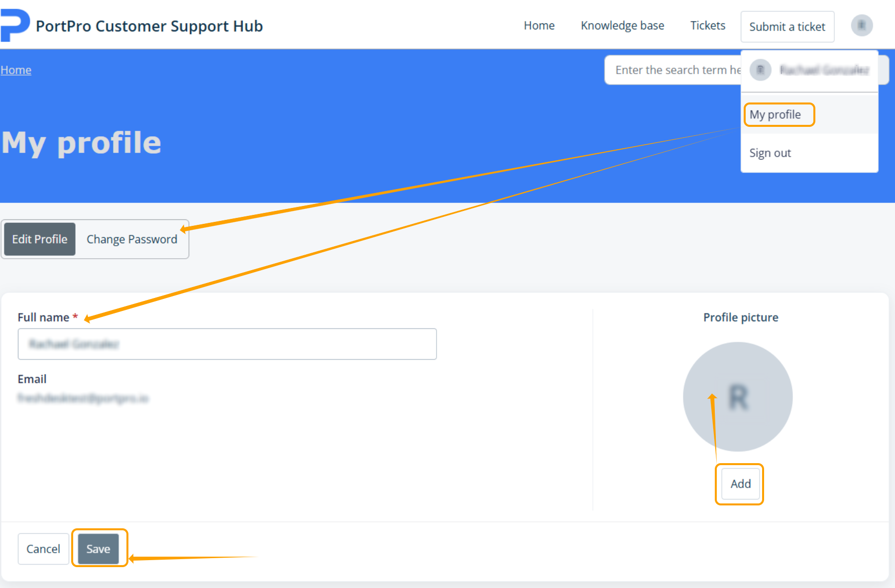Cancel the profile changes
895x588 pixels.
tap(43, 549)
